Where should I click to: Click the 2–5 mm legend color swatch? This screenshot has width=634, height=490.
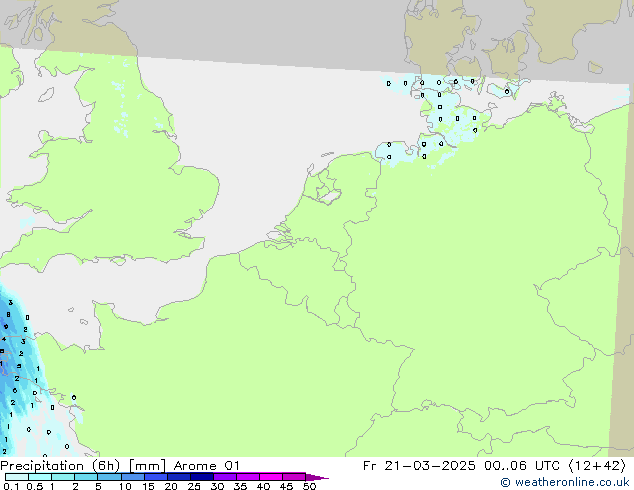[86, 477]
